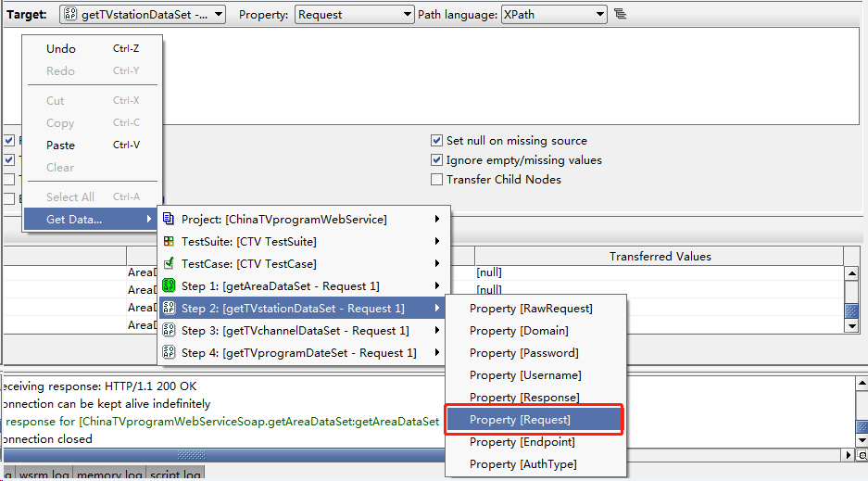This screenshot has width=868, height=481.
Task: Select Property [Response] menu entry
Action: tap(535, 397)
